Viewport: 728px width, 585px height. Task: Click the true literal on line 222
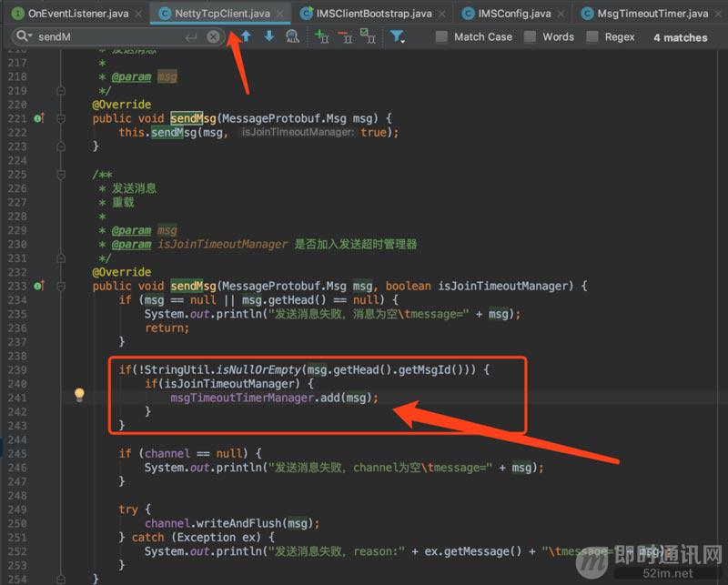(x=374, y=132)
